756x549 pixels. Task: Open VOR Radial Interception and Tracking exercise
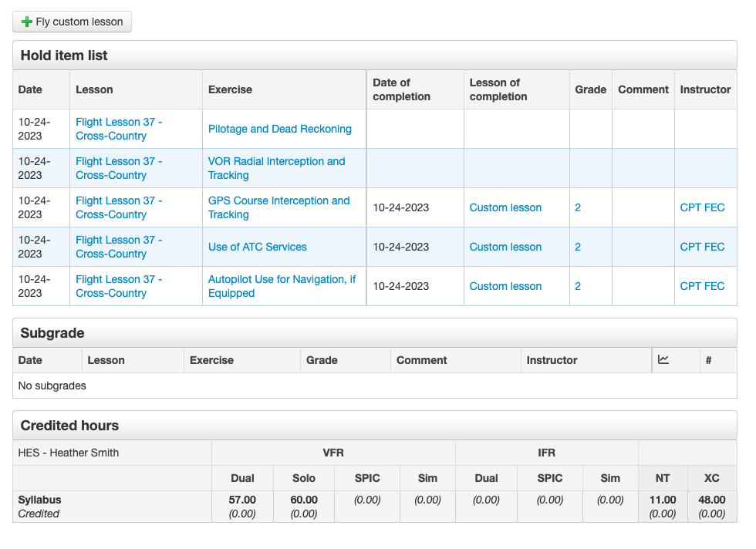point(276,168)
